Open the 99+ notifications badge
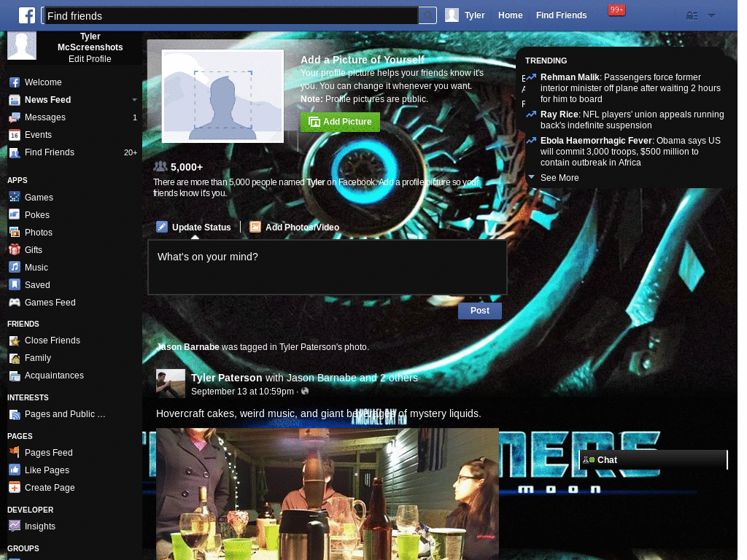The height and width of the screenshot is (560, 747). point(616,10)
